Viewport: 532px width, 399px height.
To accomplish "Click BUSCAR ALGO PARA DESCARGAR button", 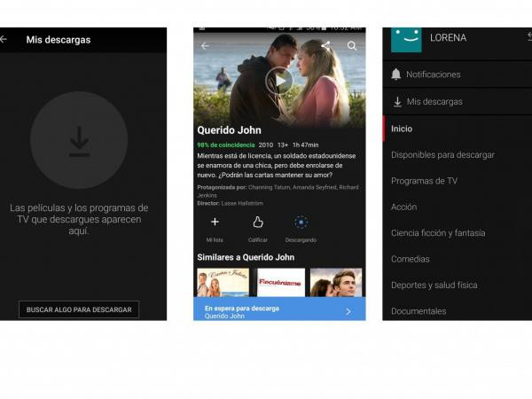I will click(79, 309).
